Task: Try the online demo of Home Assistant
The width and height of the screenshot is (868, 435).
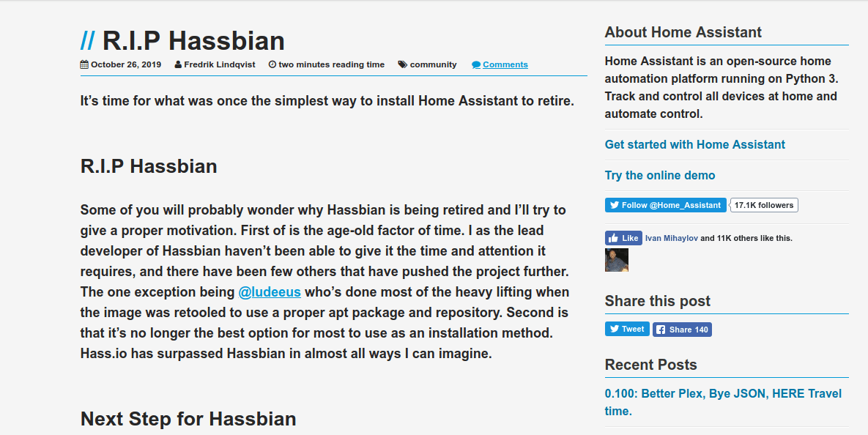Action: pyautogui.click(x=660, y=175)
